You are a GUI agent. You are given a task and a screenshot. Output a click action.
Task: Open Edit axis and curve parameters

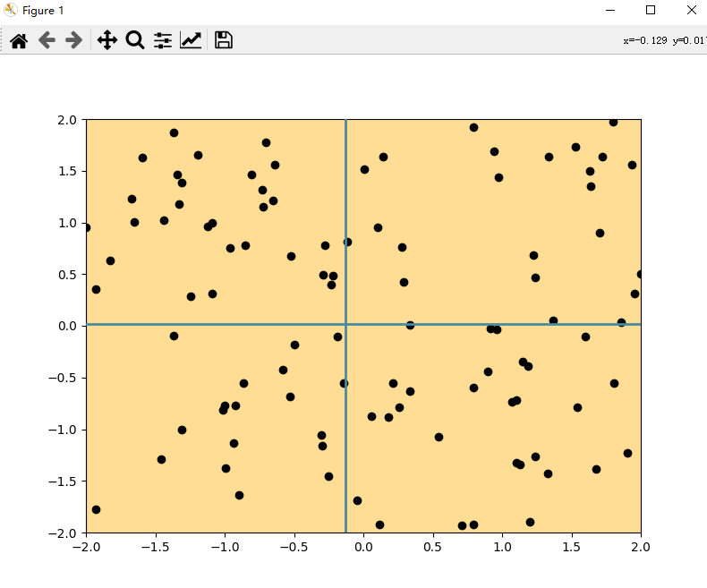click(191, 40)
